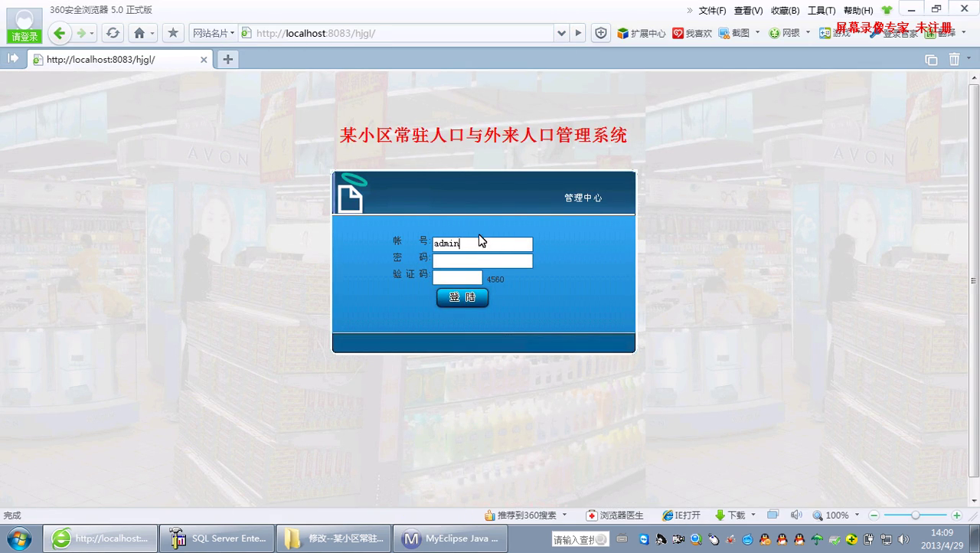Toggle sidebar with the arrow icon
Screen dimensions: 980x553
13,58
